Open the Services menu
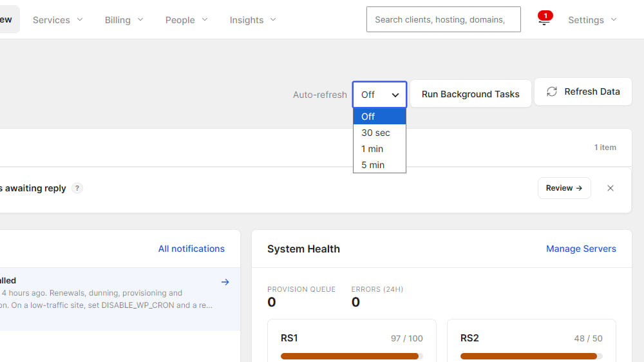This screenshot has height=362, width=644. pyautogui.click(x=58, y=20)
